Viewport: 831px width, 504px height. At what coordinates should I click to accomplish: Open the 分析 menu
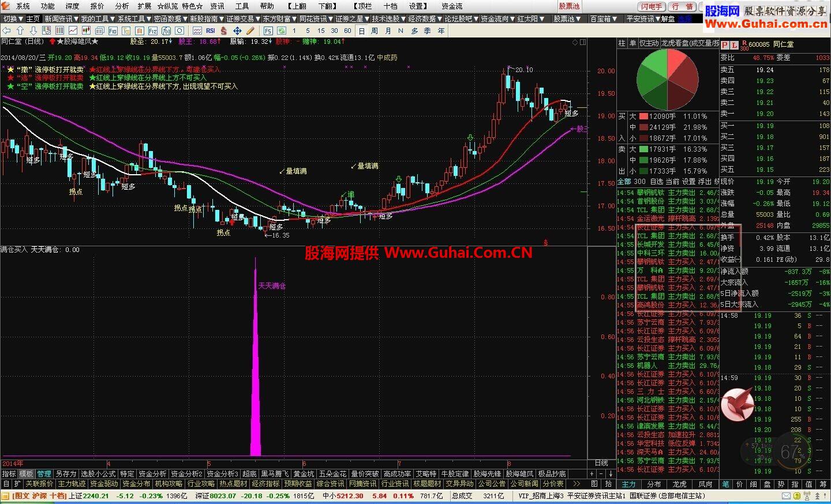pos(122,6)
